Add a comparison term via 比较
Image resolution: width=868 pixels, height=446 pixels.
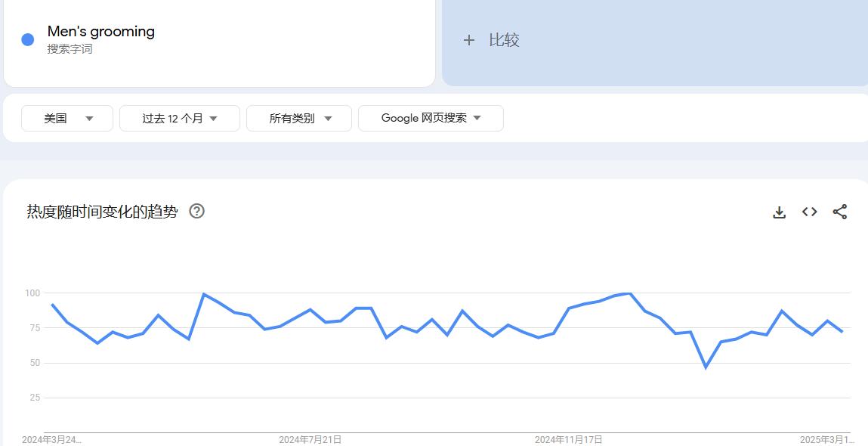(654, 40)
